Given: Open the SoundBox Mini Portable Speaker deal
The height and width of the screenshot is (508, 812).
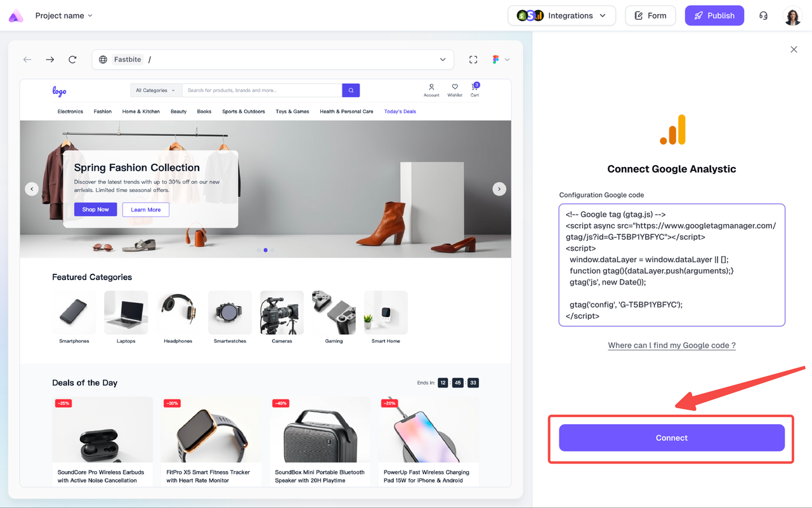Looking at the screenshot, I should tap(320, 442).
